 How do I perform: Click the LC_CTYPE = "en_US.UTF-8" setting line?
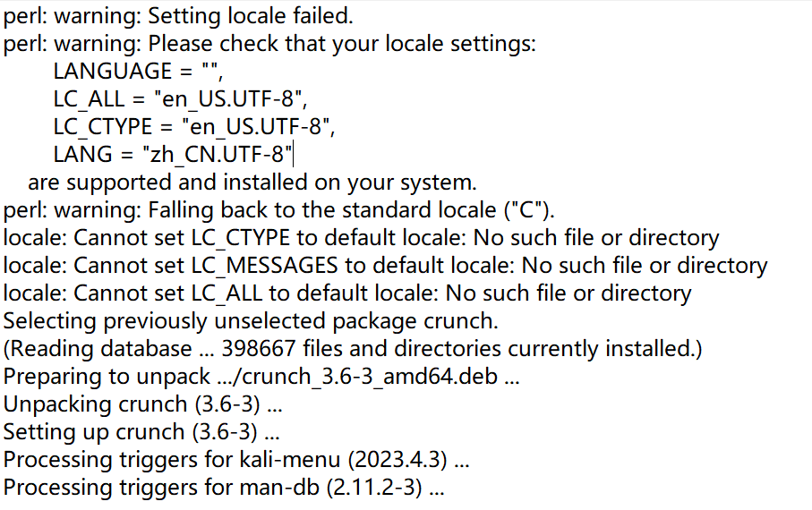192,126
